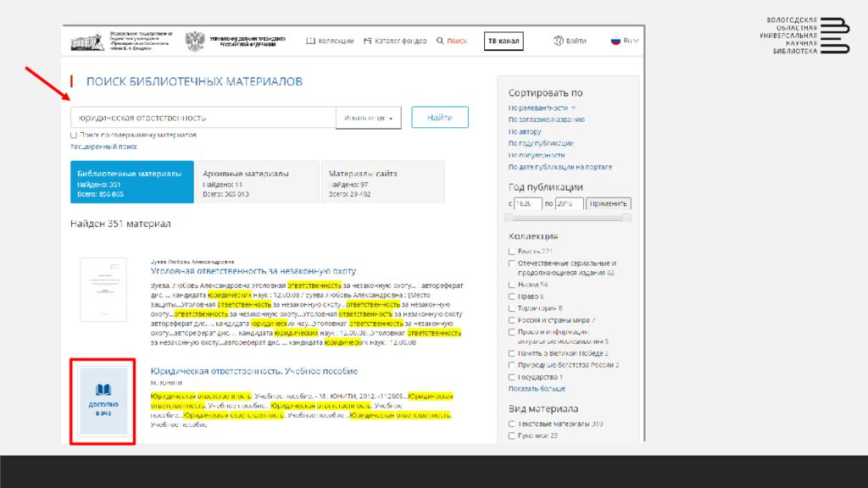The image size is (868, 488).
Task: Click the Найти search button
Action: (440, 117)
